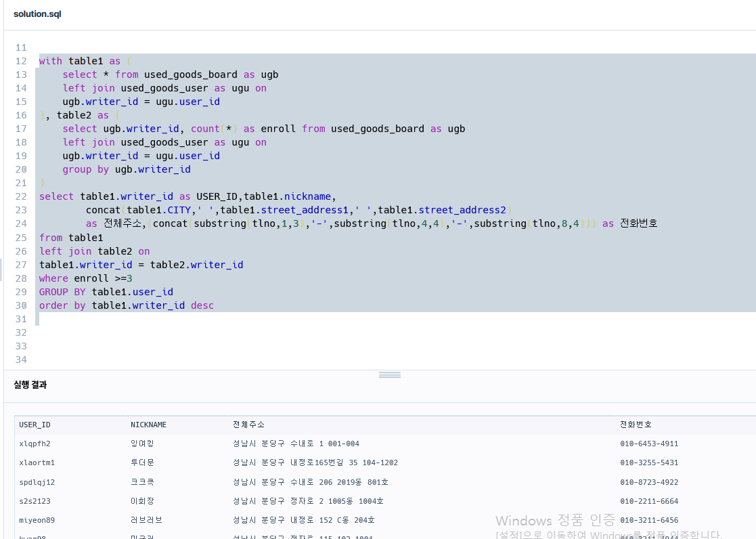Screen dimensions: 756x539
Task: Click phone number 010-6453-4911
Action: click(649, 444)
